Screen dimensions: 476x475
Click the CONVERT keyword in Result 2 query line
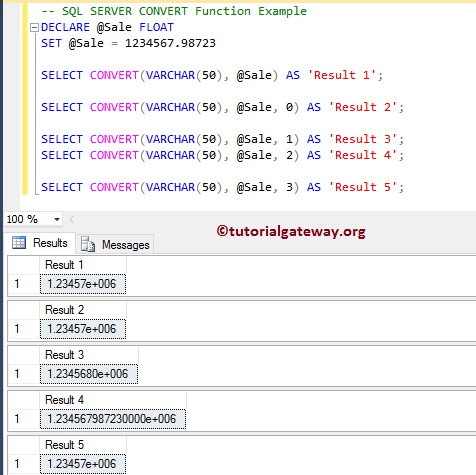tap(114, 107)
